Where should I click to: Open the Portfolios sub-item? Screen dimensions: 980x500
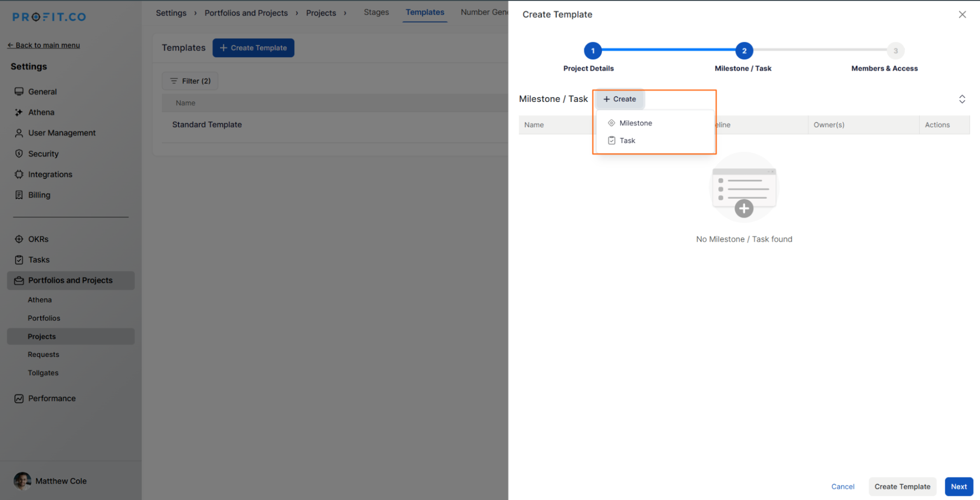[44, 318]
